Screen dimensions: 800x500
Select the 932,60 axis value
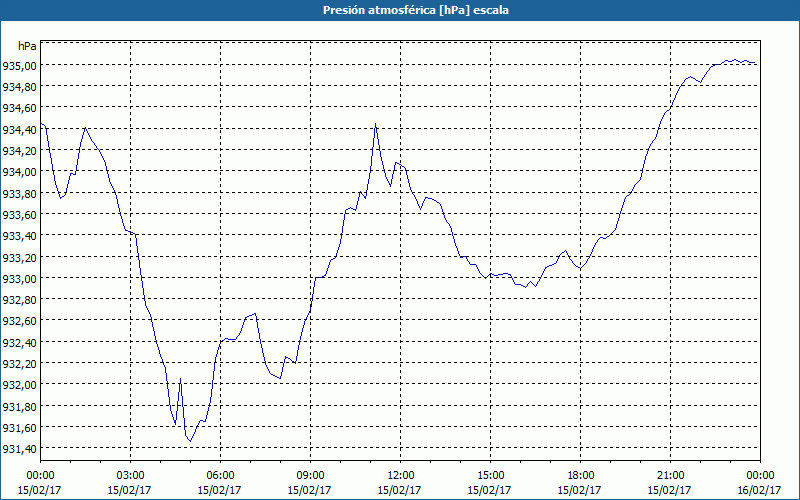click(19, 321)
